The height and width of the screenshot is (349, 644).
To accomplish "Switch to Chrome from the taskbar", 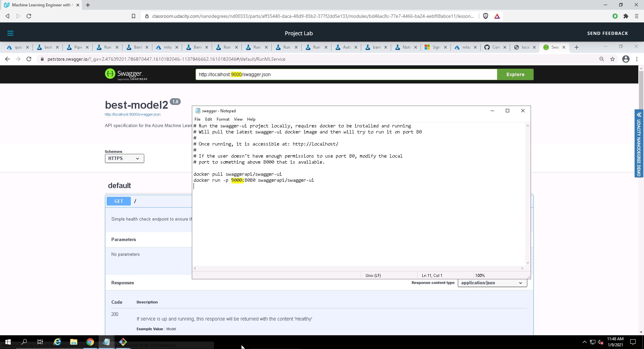I will point(90,342).
